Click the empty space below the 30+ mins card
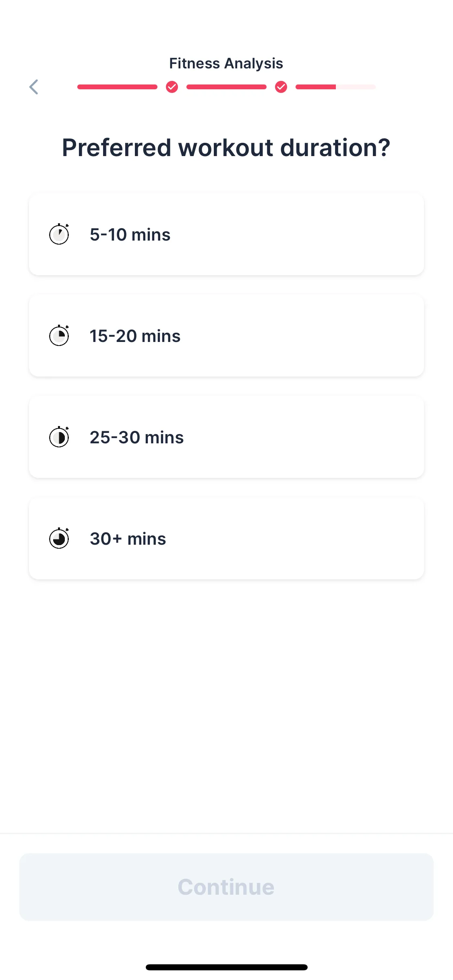Screen dimensions: 453x980 tap(226, 704)
